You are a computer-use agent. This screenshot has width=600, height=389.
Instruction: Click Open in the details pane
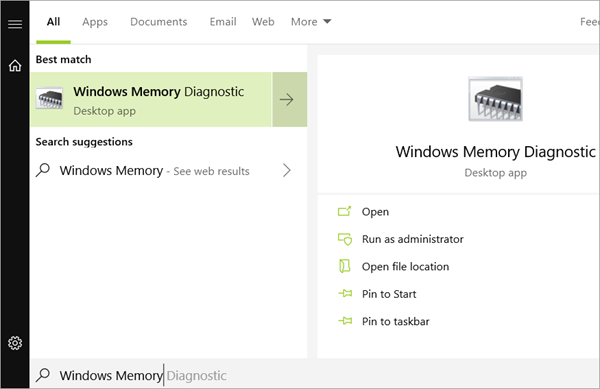(375, 212)
